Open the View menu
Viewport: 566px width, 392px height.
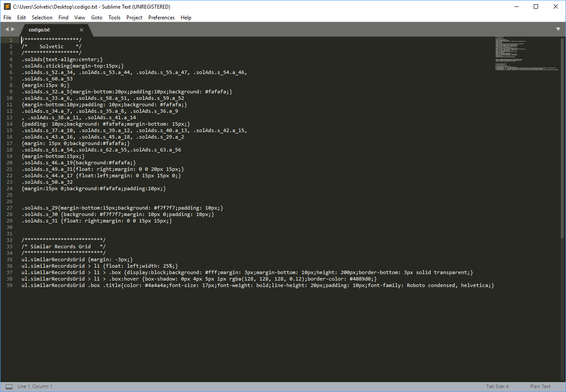pos(80,18)
